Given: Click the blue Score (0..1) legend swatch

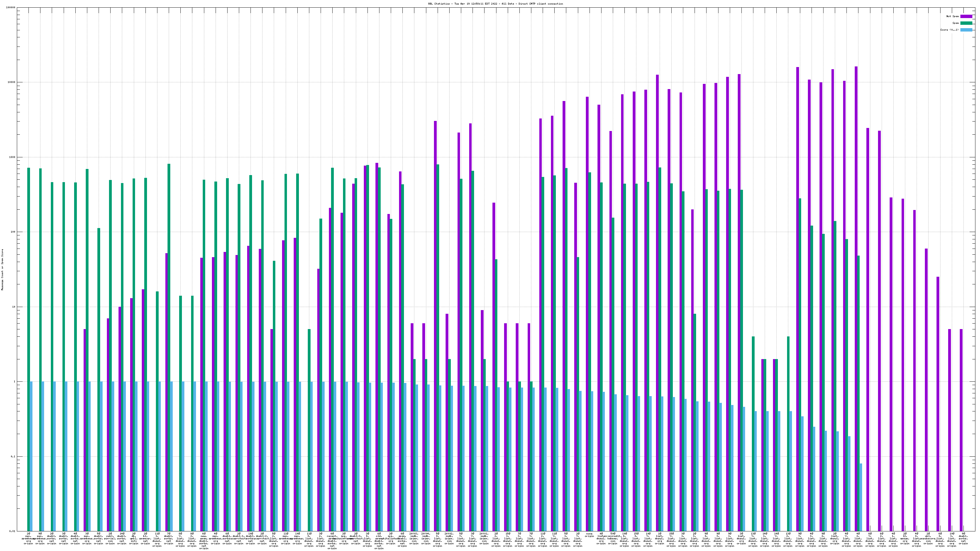Looking at the screenshot, I should click(x=966, y=30).
